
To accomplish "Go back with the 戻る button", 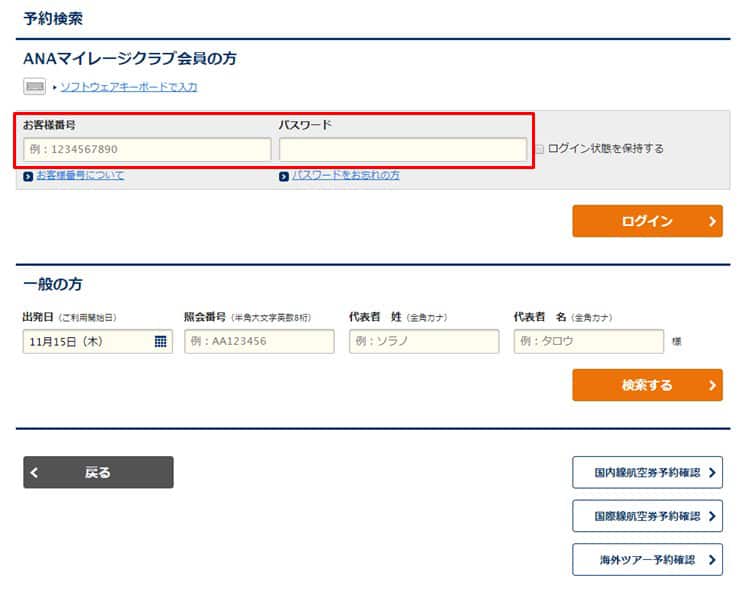I will click(98, 473).
